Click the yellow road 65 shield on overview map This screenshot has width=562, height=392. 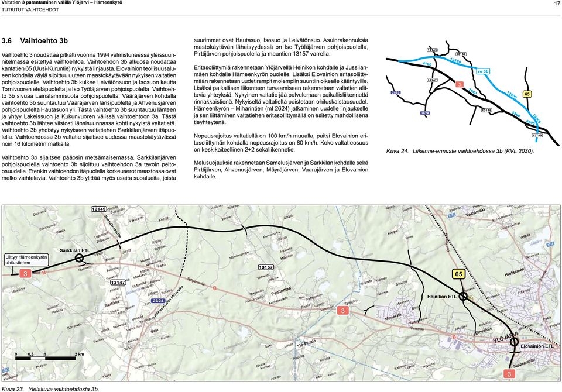click(458, 274)
